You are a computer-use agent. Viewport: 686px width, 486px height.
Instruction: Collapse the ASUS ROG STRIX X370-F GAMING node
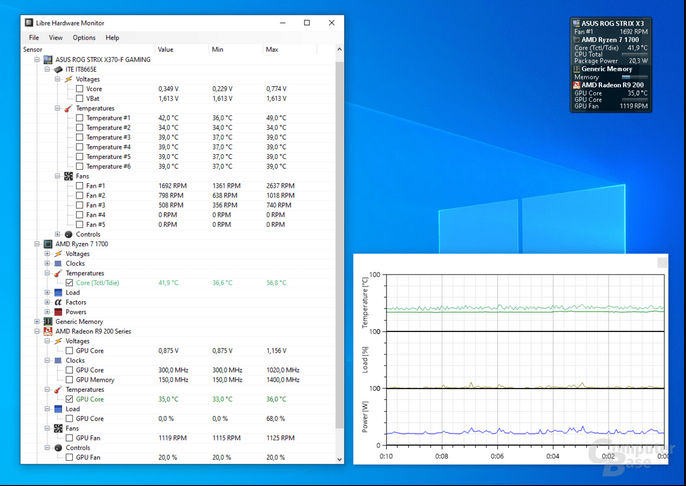click(x=37, y=59)
